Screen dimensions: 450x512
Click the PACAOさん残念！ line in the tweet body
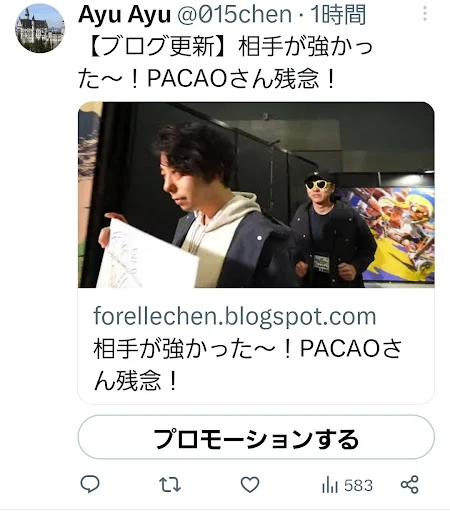pos(241,78)
